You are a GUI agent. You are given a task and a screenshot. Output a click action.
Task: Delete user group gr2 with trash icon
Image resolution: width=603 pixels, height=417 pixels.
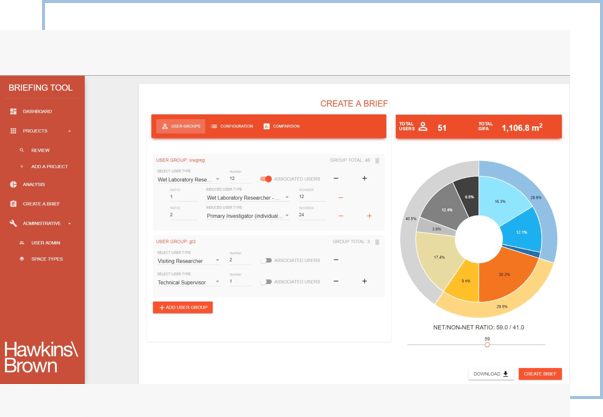tap(377, 242)
